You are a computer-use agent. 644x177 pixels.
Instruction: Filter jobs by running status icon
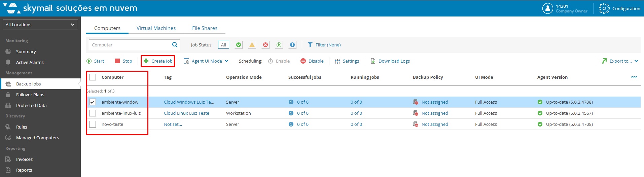click(x=279, y=45)
